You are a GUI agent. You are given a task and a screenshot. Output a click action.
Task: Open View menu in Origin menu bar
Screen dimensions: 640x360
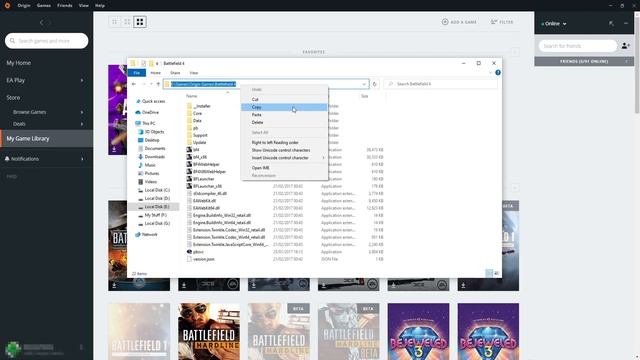pos(84,6)
